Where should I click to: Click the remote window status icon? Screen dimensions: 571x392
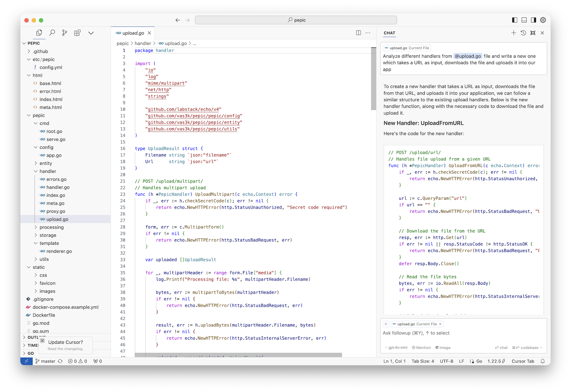27,361
